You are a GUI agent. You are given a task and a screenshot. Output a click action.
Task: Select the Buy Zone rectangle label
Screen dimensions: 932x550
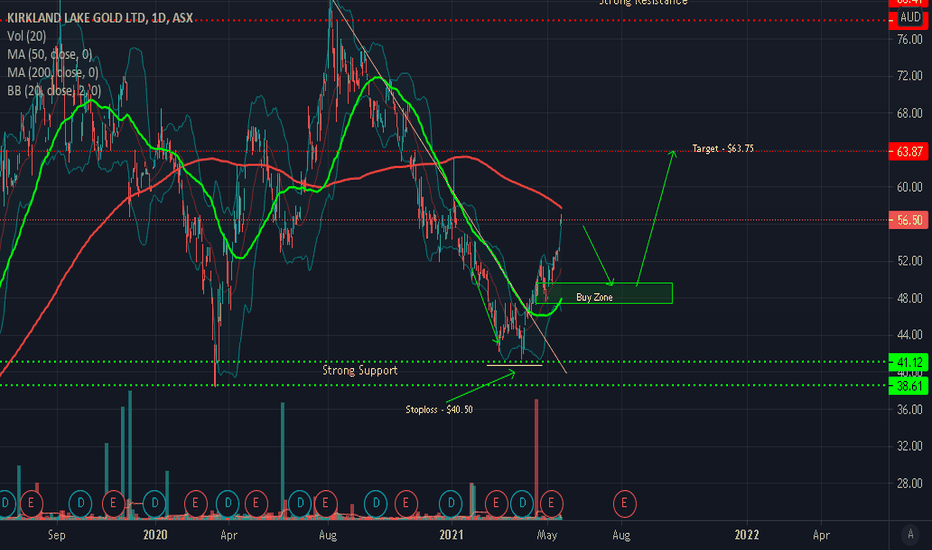[594, 297]
